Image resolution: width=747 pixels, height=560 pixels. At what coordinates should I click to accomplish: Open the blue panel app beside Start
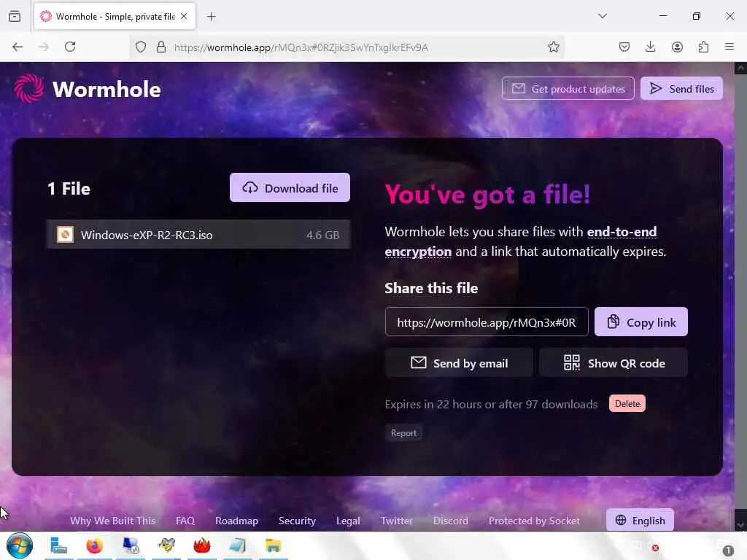tap(58, 545)
